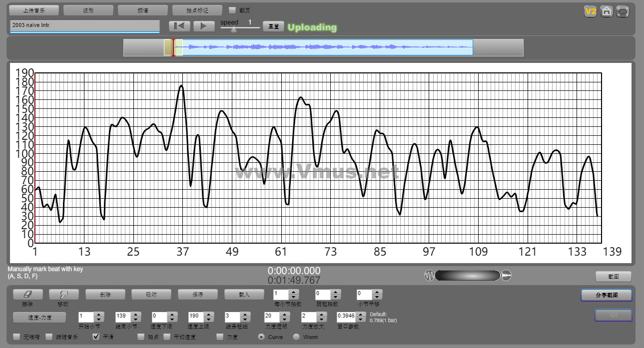Increase the 线条粗细 line thickness value
Screen dimensions: 644x348
[x=245, y=314]
